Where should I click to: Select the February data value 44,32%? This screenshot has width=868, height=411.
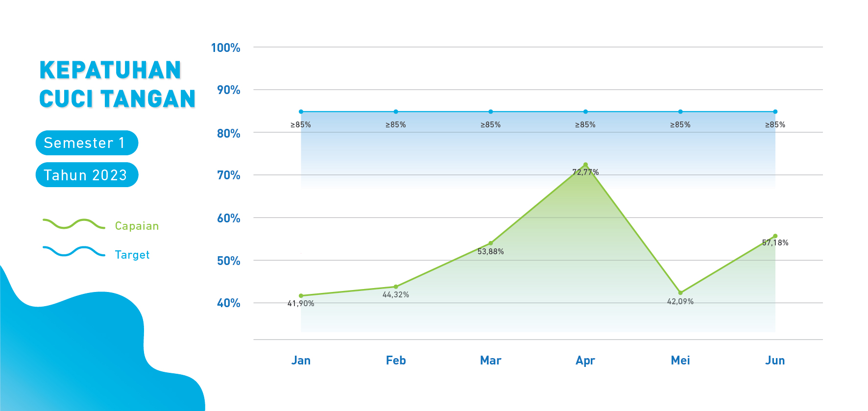coord(396,295)
